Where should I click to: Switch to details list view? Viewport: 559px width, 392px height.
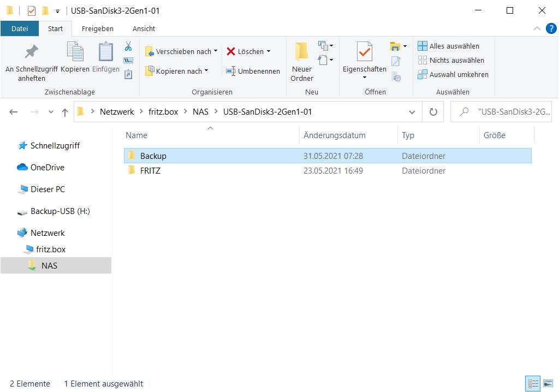pyautogui.click(x=533, y=383)
